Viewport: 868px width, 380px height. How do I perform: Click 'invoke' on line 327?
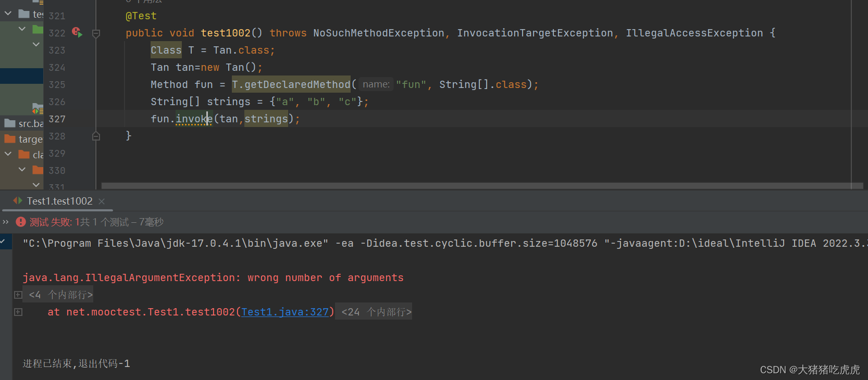(194, 119)
